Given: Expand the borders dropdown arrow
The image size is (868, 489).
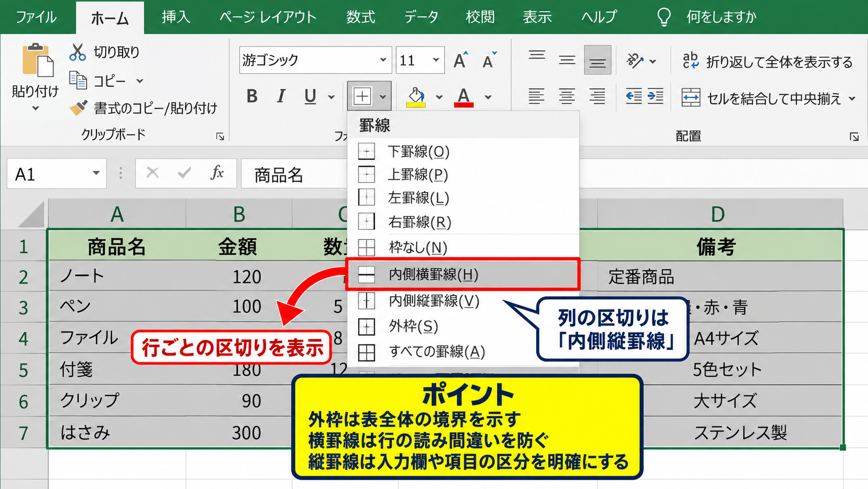Looking at the screenshot, I should (383, 97).
